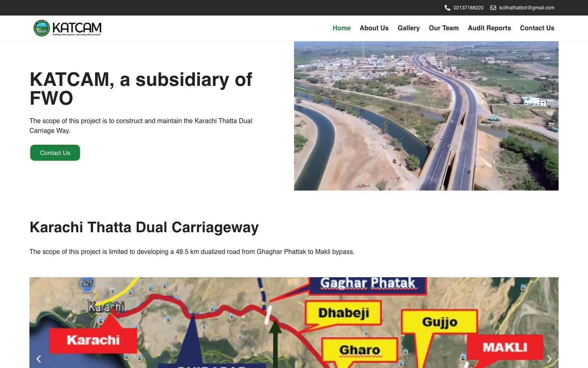Click email kcithathatbot@gmail.com
Image resolution: width=588 pixels, height=368 pixels.
click(527, 8)
